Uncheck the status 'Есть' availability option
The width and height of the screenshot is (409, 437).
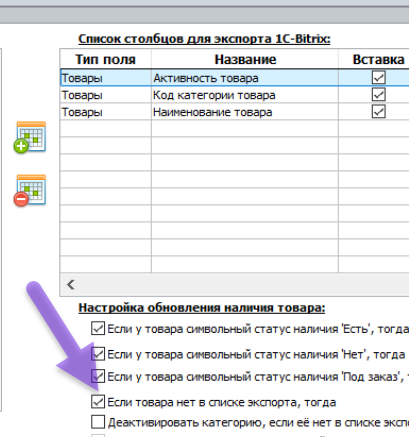pos(98,328)
